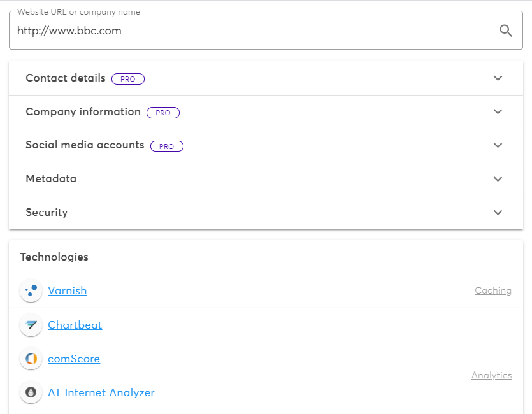The image size is (532, 414).
Task: Expand the Company information section
Action: (x=498, y=111)
